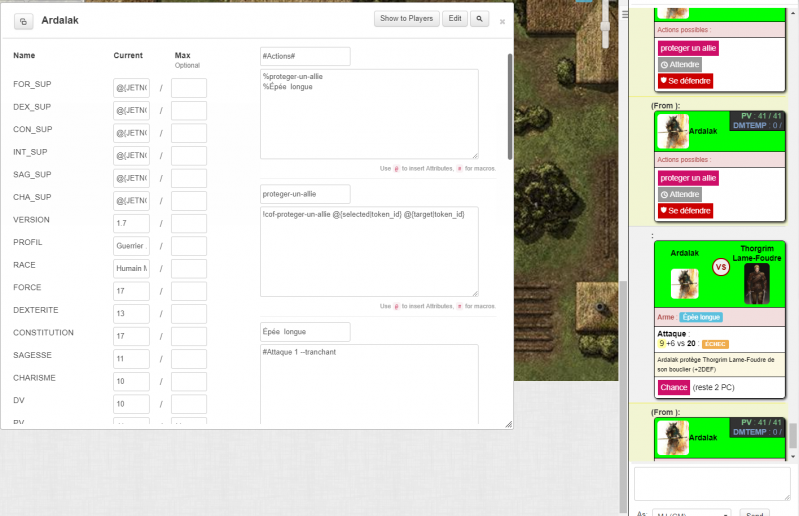The image size is (799, 516).
Task: Click the red VS icon in attack card
Action: (720, 267)
